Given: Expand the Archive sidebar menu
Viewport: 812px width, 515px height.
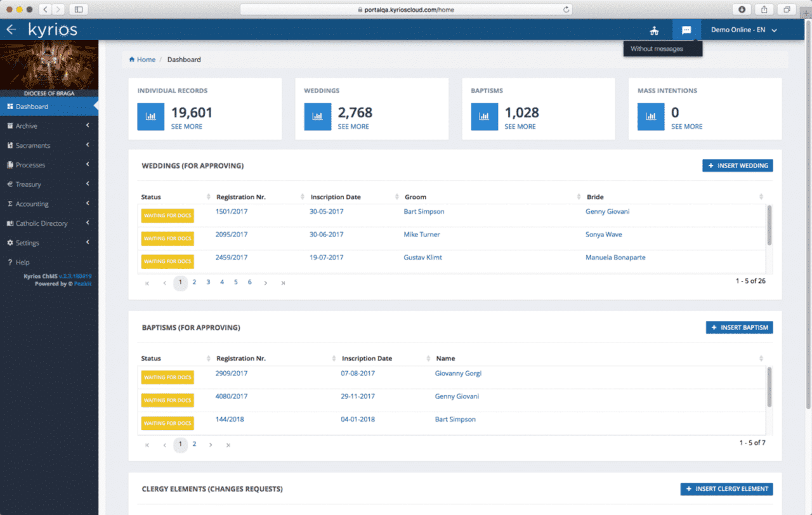Looking at the screenshot, I should tap(27, 126).
